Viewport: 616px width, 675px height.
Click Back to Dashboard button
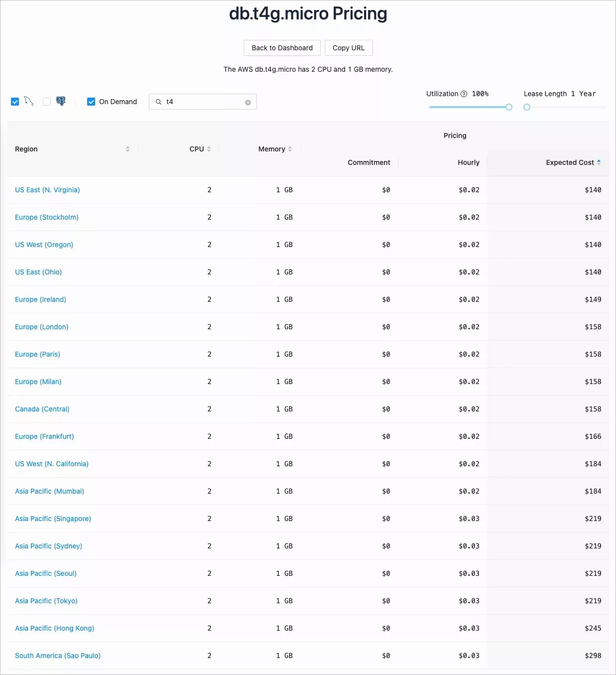coord(282,48)
